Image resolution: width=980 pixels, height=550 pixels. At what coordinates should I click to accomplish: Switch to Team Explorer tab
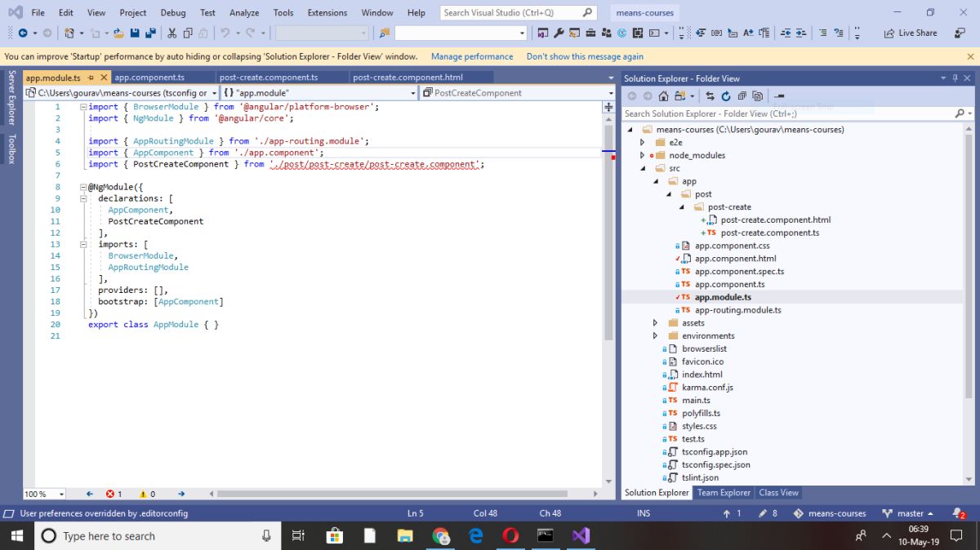click(724, 493)
